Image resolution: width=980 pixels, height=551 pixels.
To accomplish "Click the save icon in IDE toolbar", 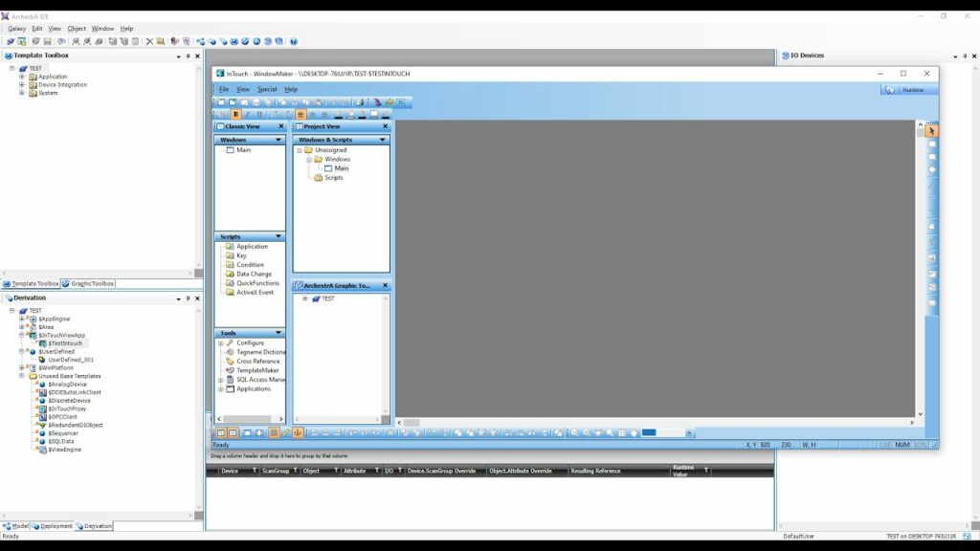I will tap(47, 41).
